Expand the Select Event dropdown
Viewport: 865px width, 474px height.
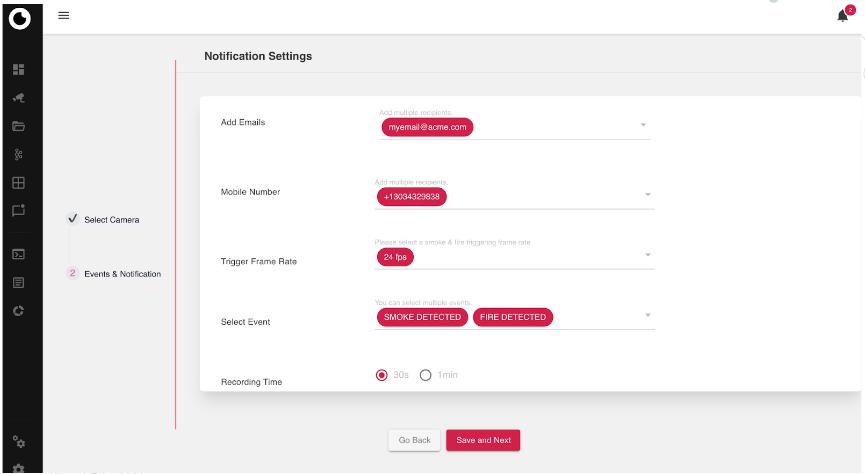(x=647, y=315)
